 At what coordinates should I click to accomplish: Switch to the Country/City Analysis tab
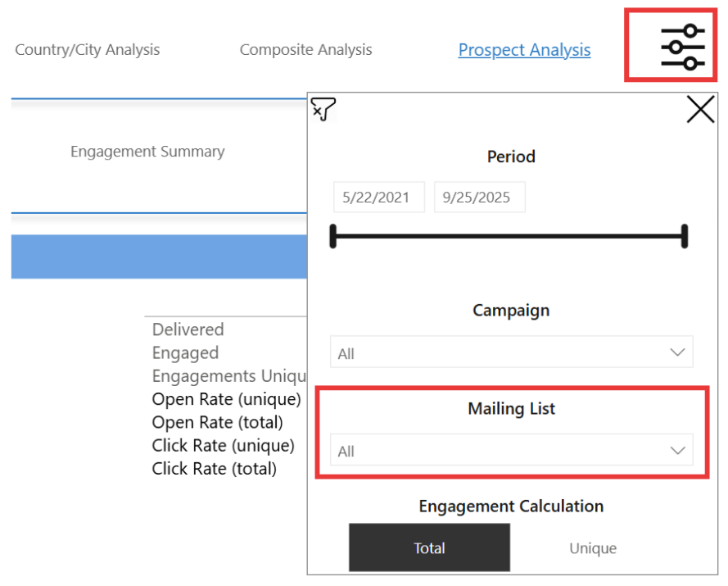87,49
